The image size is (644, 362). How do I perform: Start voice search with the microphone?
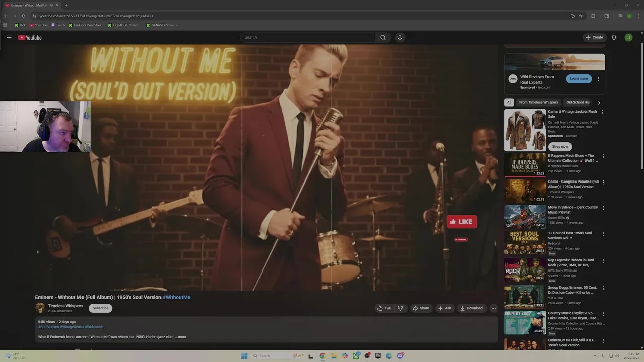pyautogui.click(x=400, y=37)
